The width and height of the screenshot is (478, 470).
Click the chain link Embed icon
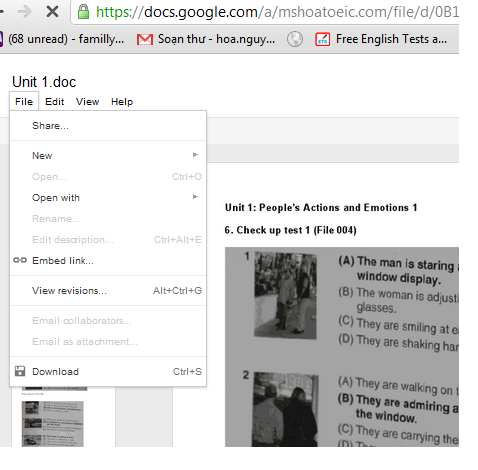coord(20,260)
